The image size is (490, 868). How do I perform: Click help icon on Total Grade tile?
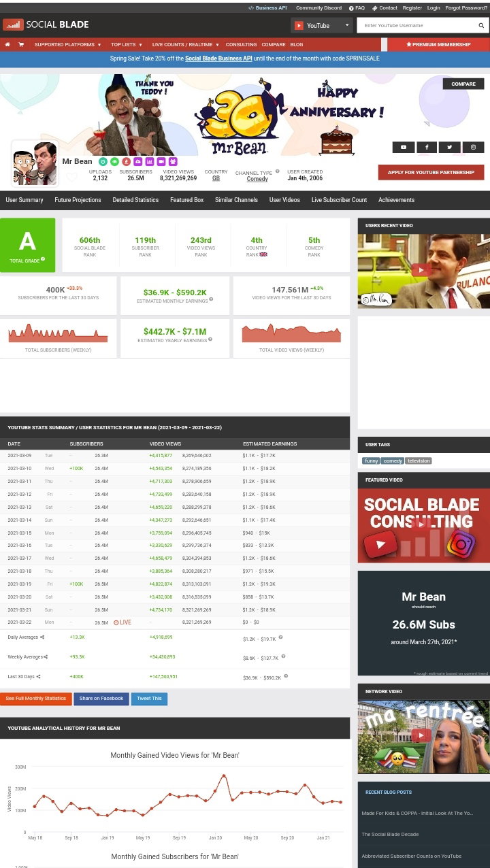[43, 258]
